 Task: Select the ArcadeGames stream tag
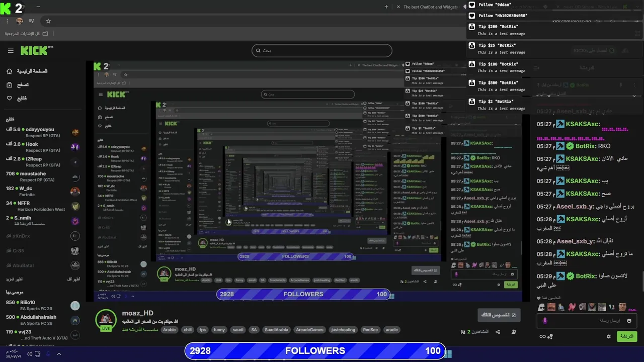point(310,330)
